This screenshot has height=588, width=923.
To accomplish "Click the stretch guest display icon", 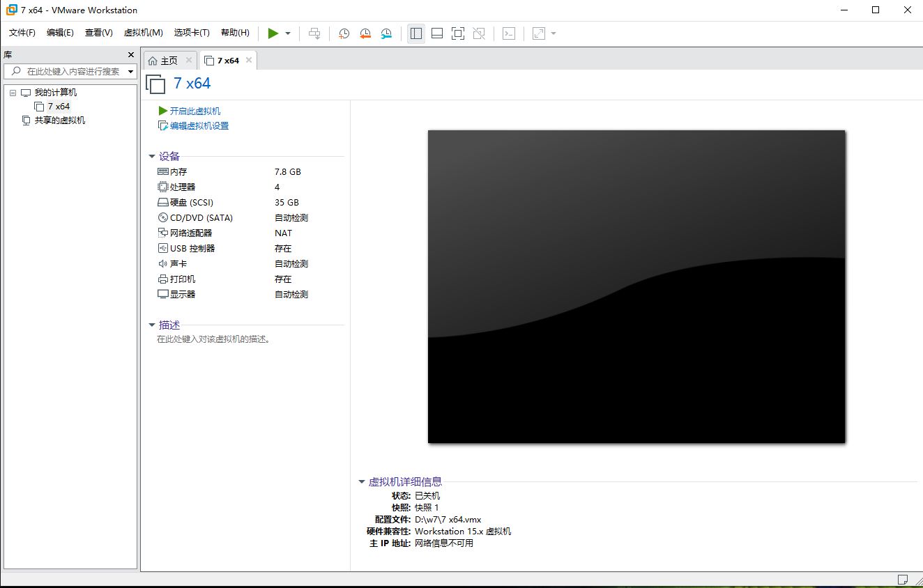I will click(539, 33).
